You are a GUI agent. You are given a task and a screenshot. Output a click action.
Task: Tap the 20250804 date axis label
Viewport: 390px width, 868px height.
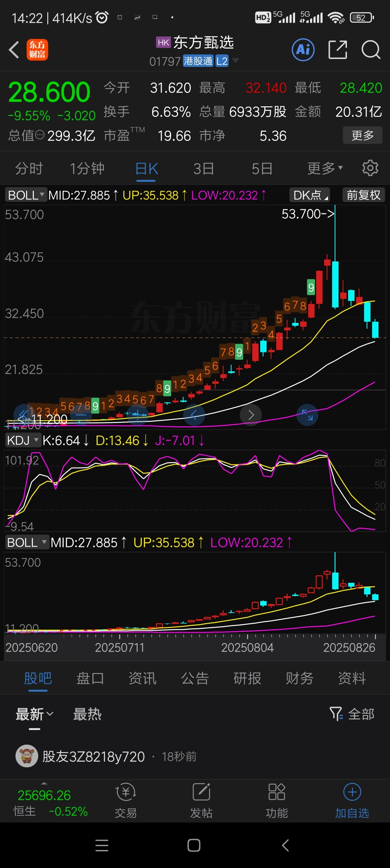[247, 647]
